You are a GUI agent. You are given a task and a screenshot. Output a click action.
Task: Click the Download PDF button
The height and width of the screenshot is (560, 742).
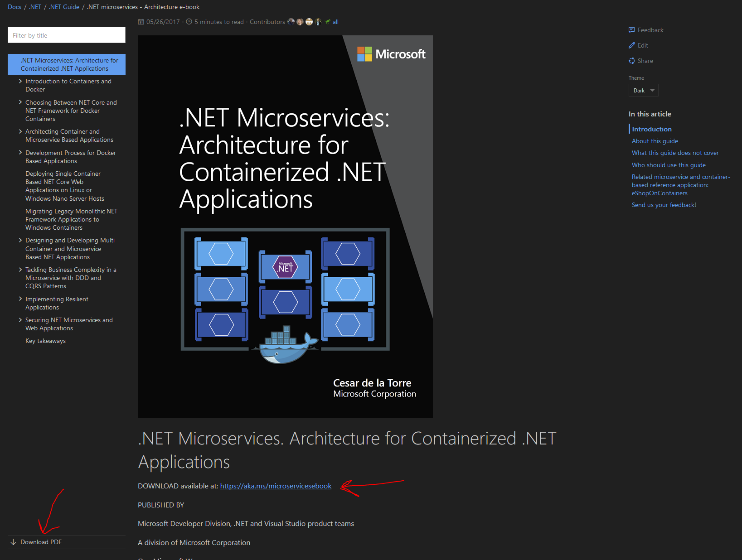coord(67,542)
